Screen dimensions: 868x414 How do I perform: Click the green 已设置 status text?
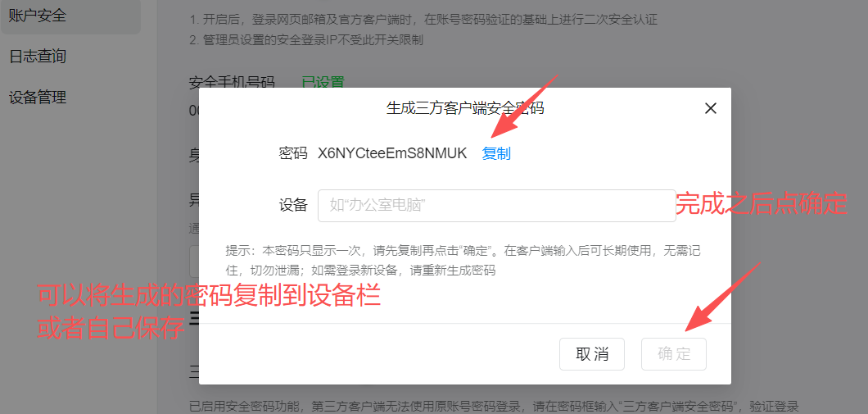tap(323, 83)
